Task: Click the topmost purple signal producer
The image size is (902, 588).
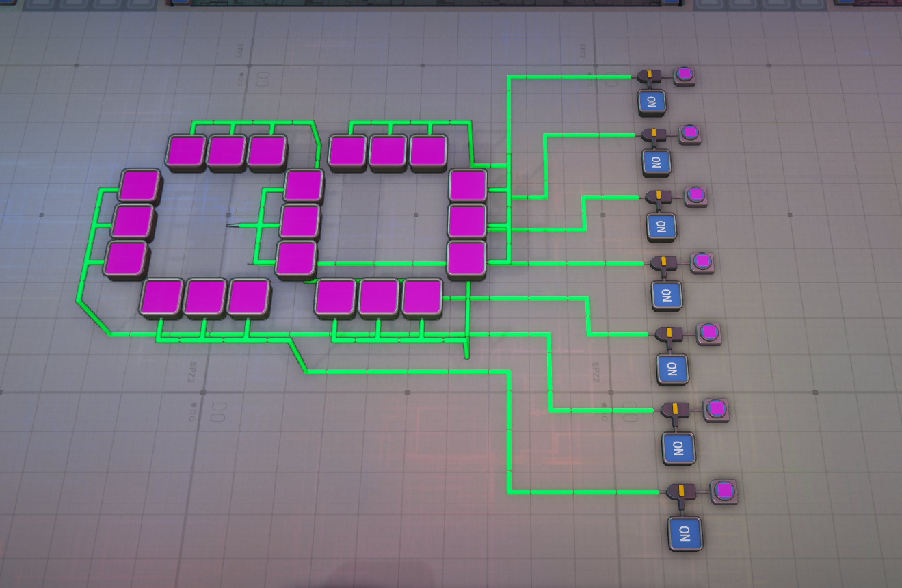Action: [684, 75]
